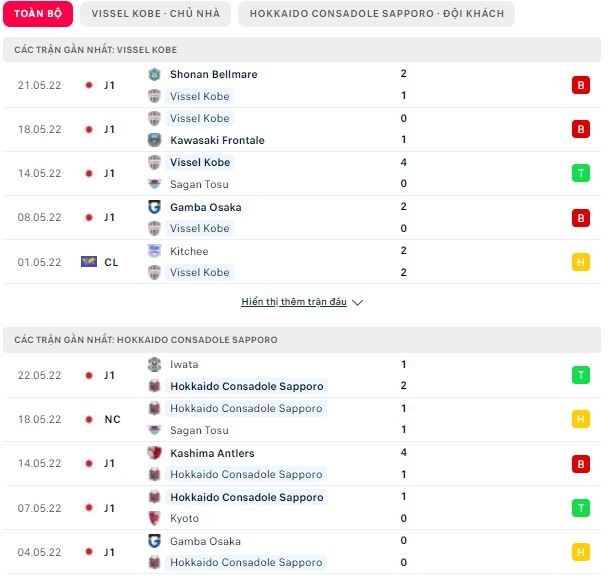This screenshot has height=576, width=608.
Task: Click the Shonan Bellmare team crest
Action: click(x=154, y=74)
